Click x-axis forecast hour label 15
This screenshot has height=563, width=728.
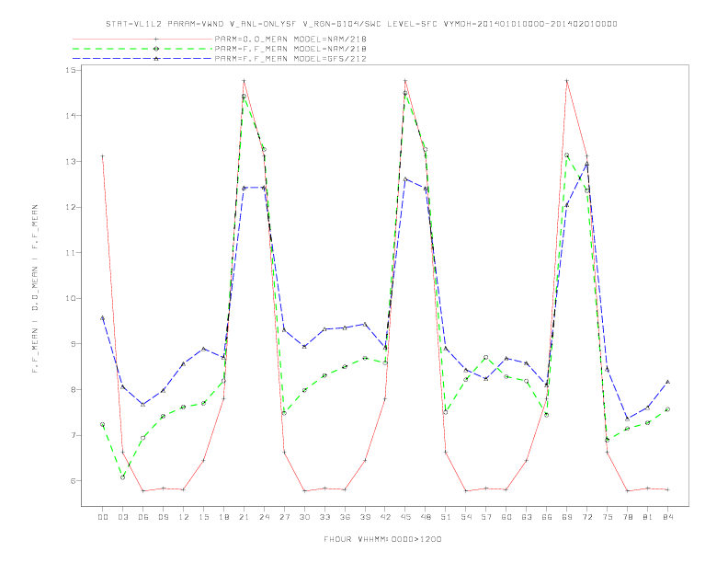pos(203,517)
